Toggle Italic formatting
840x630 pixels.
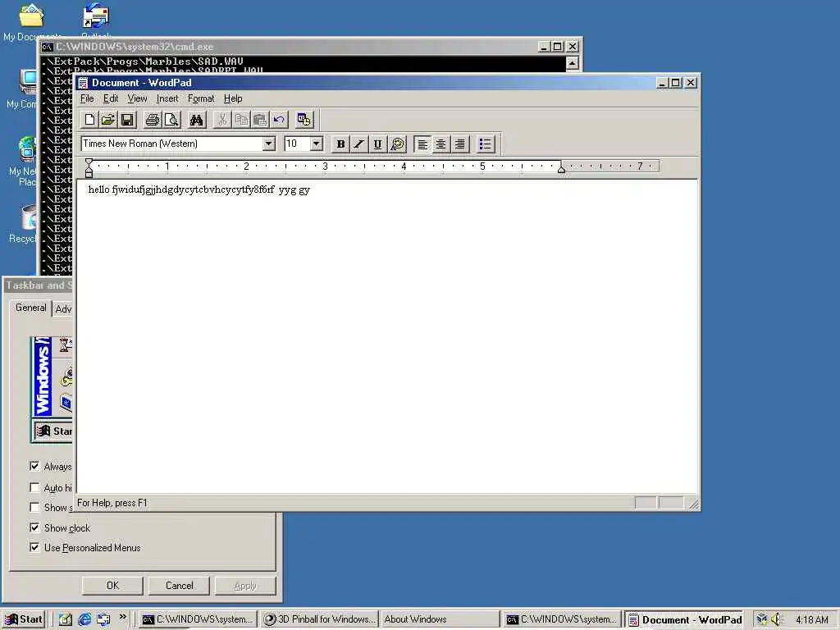coord(359,144)
